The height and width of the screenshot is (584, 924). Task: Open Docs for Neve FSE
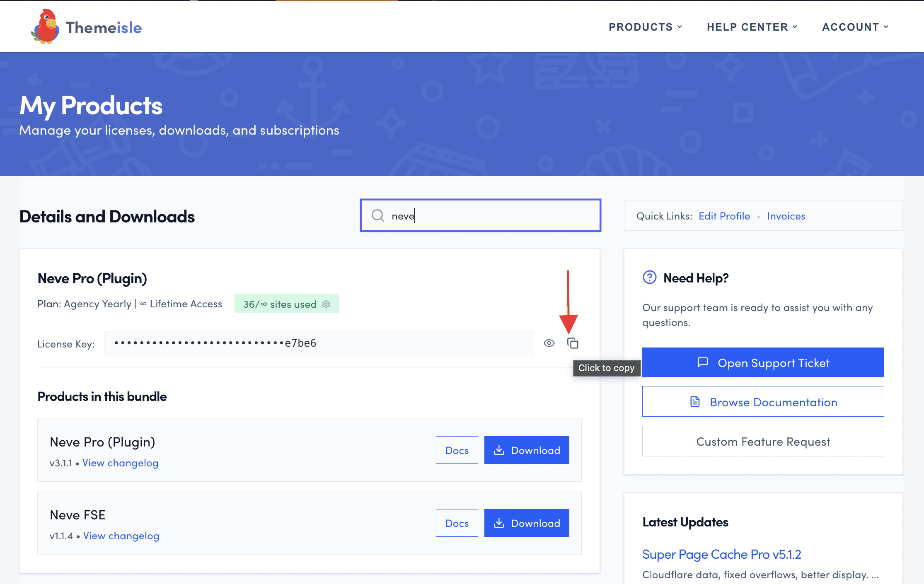(x=457, y=523)
